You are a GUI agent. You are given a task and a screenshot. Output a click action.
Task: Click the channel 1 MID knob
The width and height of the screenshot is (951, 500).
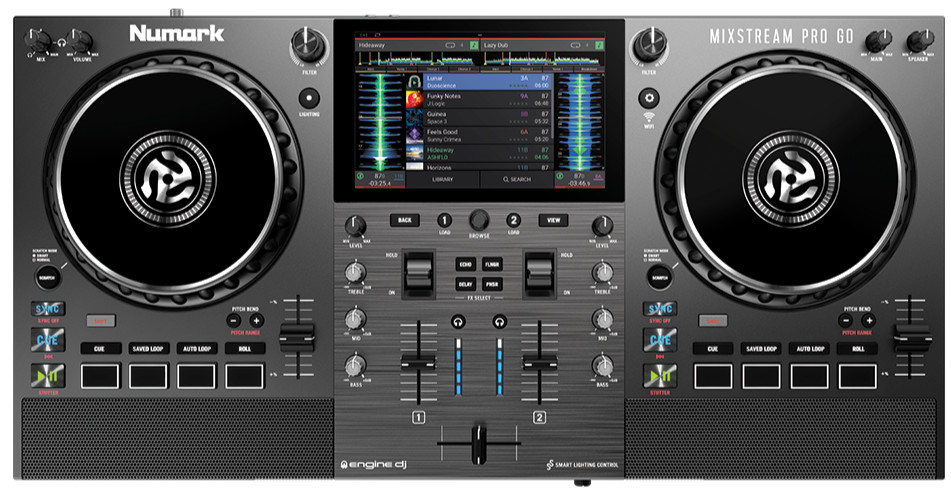click(355, 319)
